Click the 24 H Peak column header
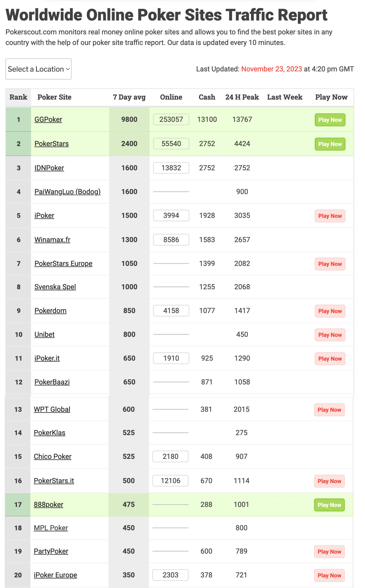Image resolution: width=365 pixels, height=588 pixels. (x=242, y=97)
